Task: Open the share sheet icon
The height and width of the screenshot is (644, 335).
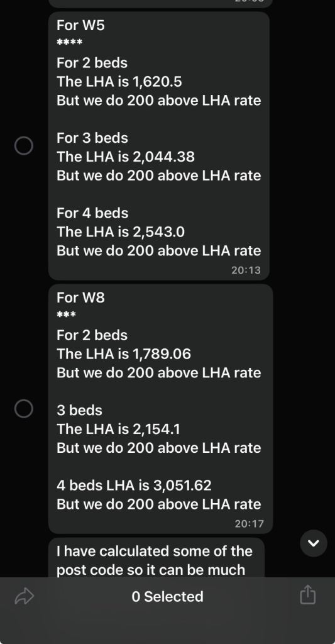Action: tap(307, 595)
